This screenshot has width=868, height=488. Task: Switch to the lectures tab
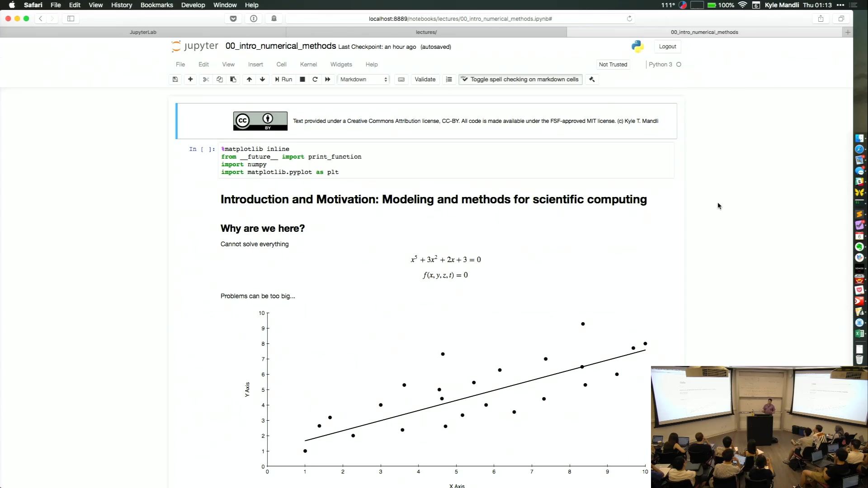426,32
